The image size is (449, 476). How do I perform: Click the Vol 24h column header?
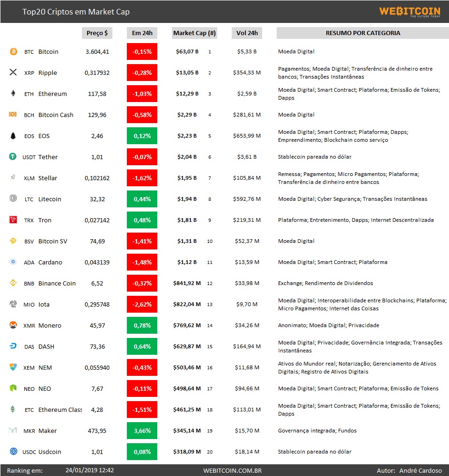click(247, 33)
